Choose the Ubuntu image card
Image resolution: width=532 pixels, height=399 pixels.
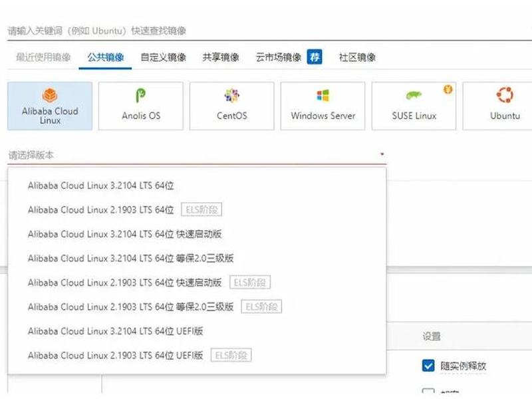[497, 106]
